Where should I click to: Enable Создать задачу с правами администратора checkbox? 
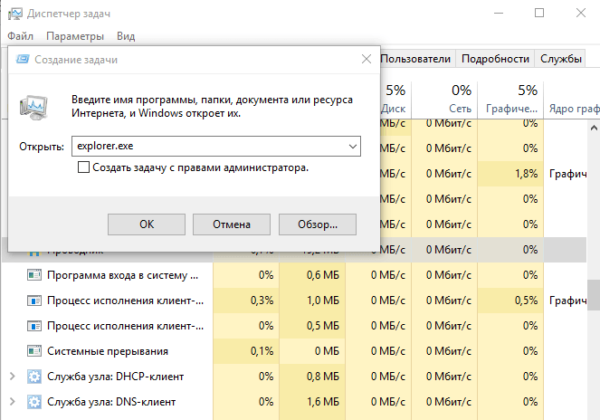point(83,167)
